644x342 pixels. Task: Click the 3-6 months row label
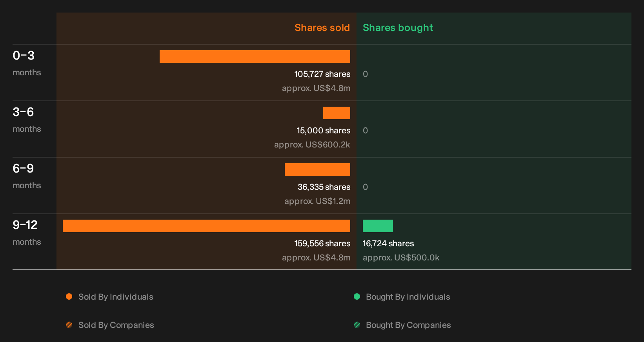27,120
